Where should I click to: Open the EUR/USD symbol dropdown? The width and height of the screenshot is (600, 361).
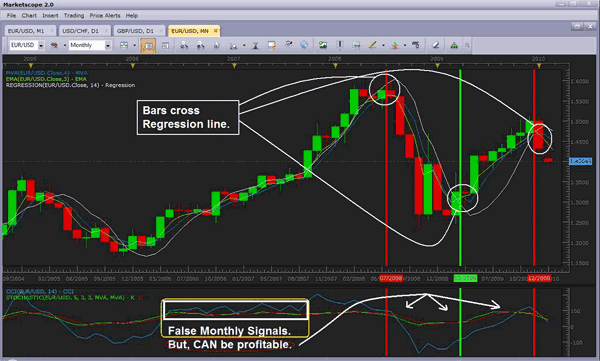click(41, 46)
